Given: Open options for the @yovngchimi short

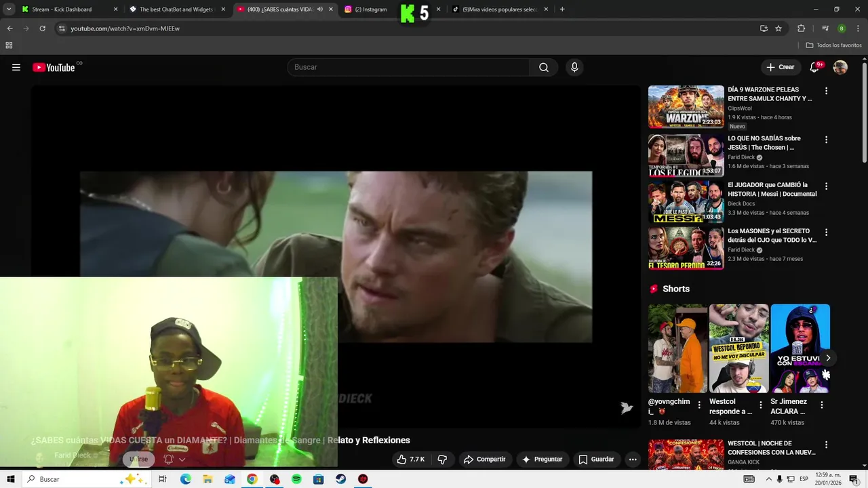Looking at the screenshot, I should tap(699, 405).
